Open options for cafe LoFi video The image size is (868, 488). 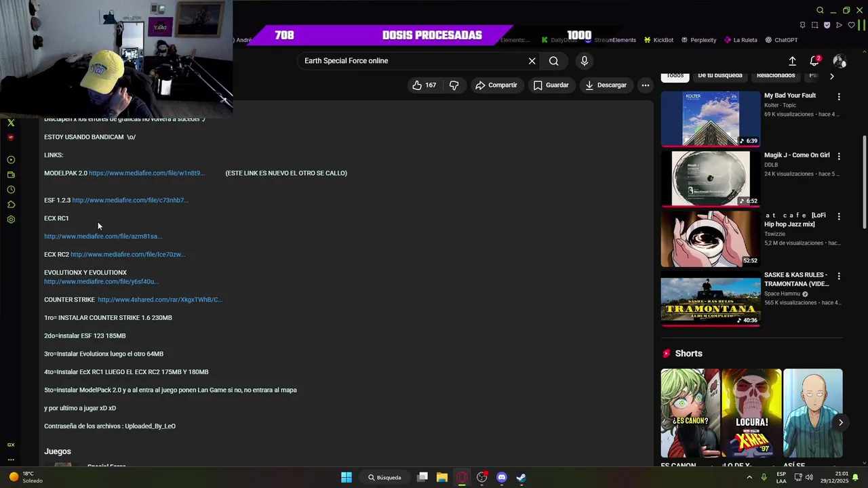coord(839,217)
